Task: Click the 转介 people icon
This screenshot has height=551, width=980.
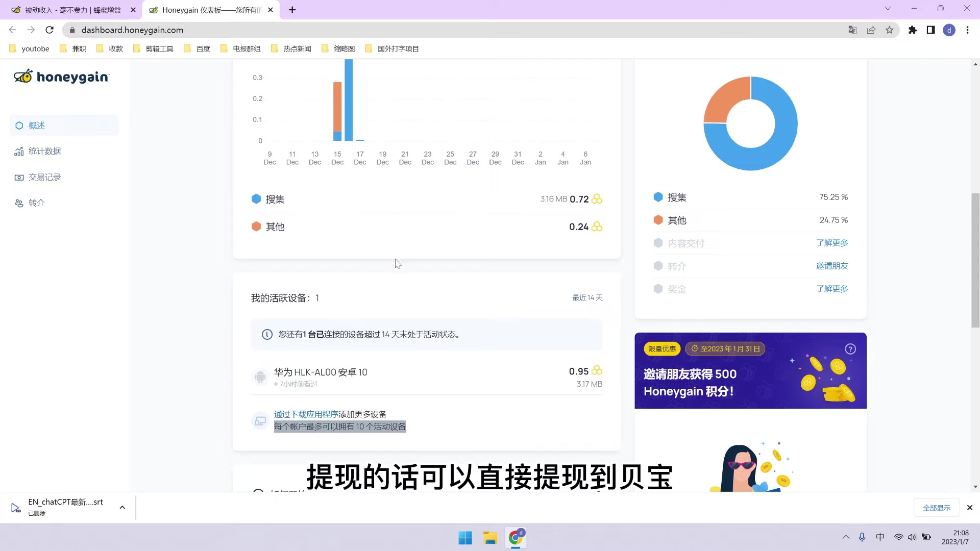Action: point(19,203)
